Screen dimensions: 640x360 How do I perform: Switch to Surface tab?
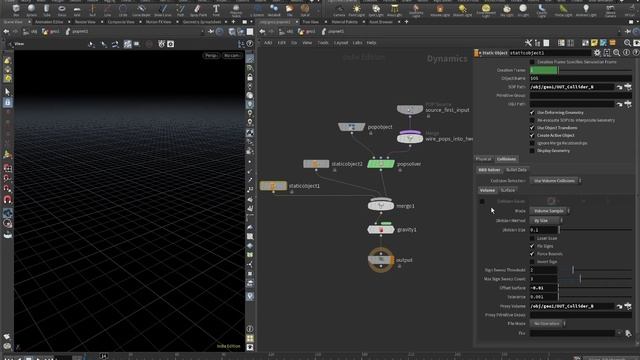(507, 190)
